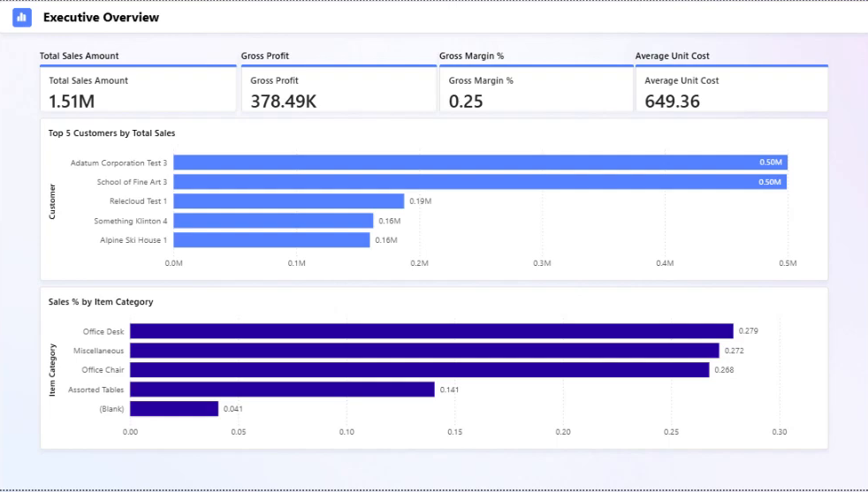Click the Adatum Corporation Test 3 axis label
The width and height of the screenshot is (868, 492).
(118, 163)
